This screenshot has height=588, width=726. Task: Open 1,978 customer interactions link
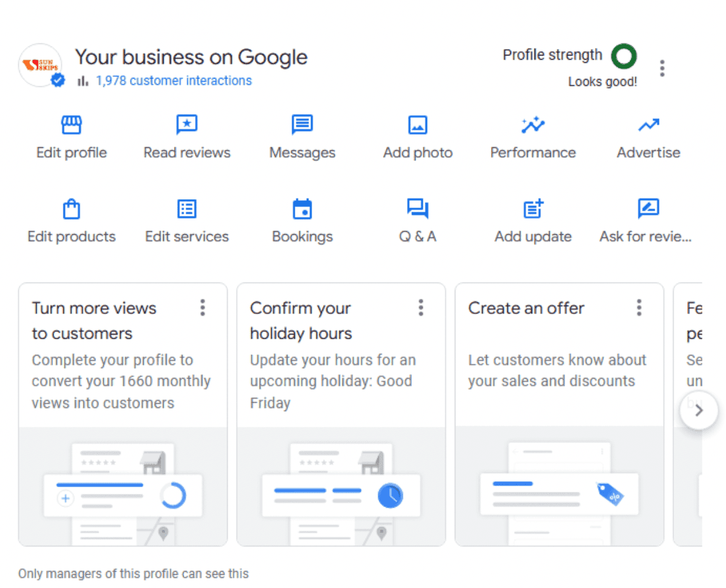click(x=174, y=80)
